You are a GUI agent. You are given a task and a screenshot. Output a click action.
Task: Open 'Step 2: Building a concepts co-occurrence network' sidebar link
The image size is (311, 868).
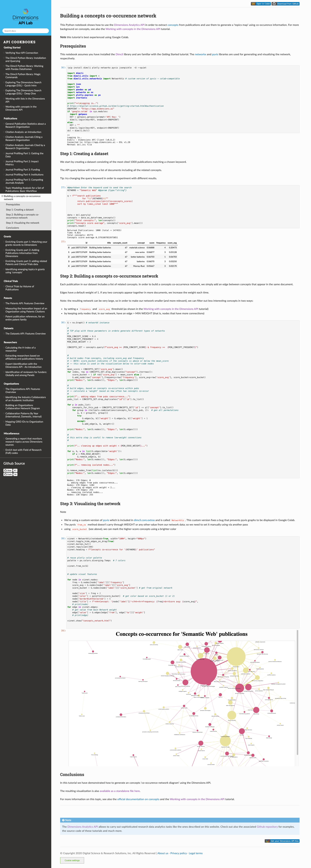point(22,216)
